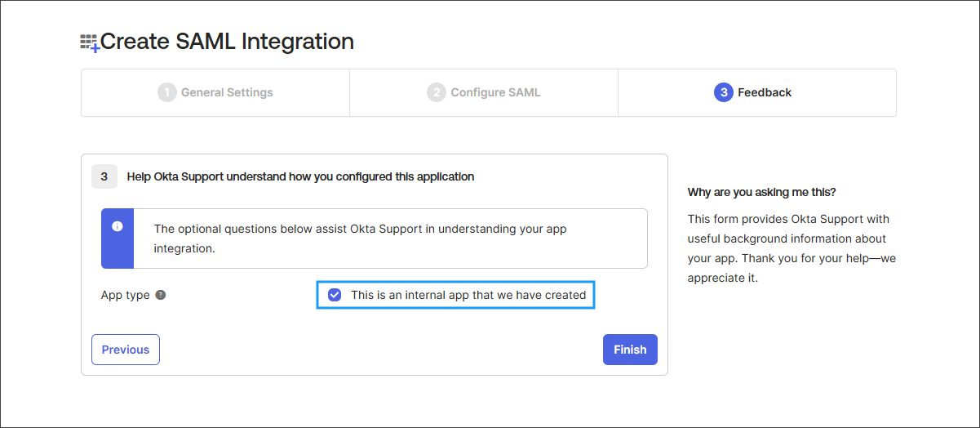The image size is (980, 428).
Task: Click the blue info icon in notice banner
Action: pos(118,226)
